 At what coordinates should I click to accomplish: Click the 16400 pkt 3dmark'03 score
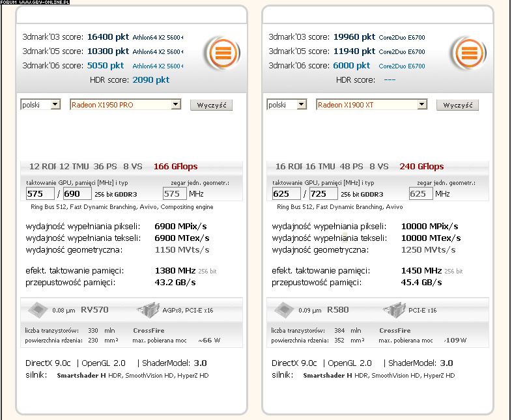click(108, 37)
